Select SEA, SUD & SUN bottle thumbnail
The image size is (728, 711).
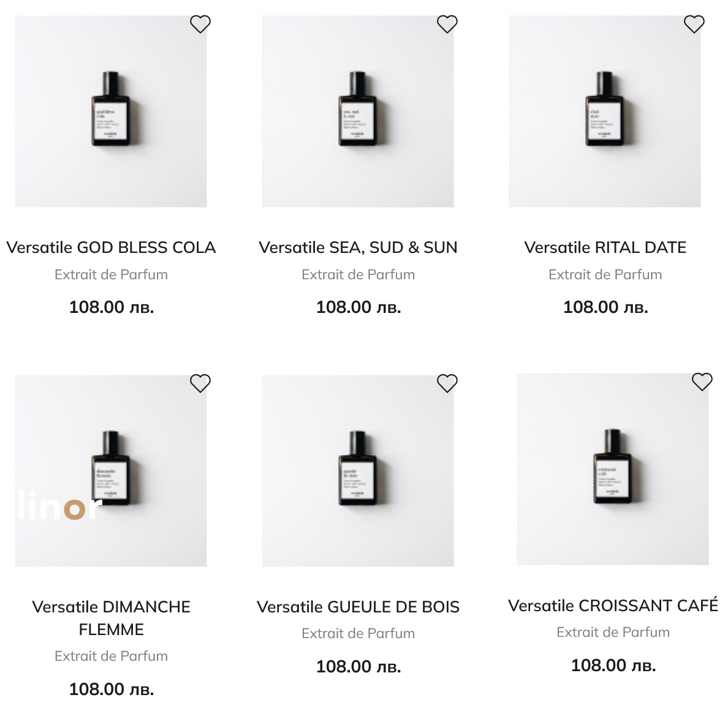click(358, 110)
